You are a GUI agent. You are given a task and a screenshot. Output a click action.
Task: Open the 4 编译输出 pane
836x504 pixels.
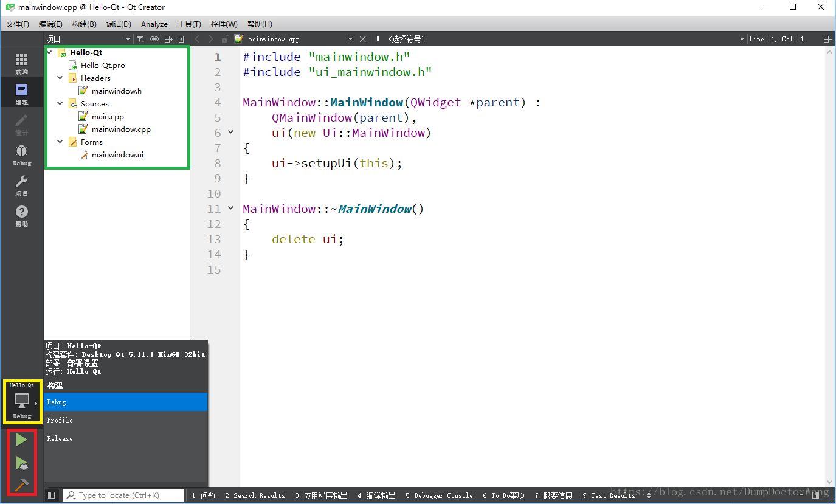point(376,495)
